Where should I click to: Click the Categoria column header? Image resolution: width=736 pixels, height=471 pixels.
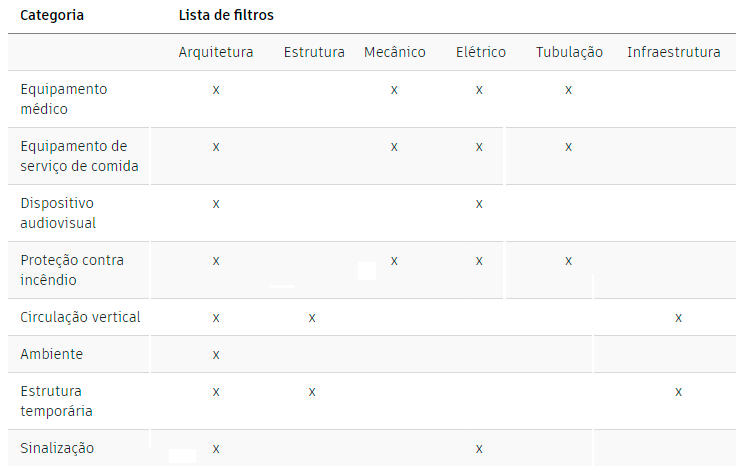click(52, 16)
